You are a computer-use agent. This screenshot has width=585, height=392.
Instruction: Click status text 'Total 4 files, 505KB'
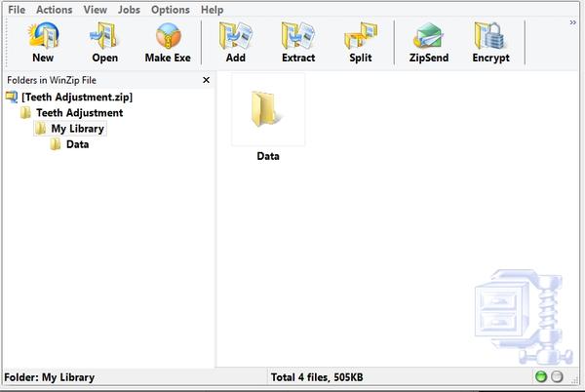pyautogui.click(x=317, y=377)
